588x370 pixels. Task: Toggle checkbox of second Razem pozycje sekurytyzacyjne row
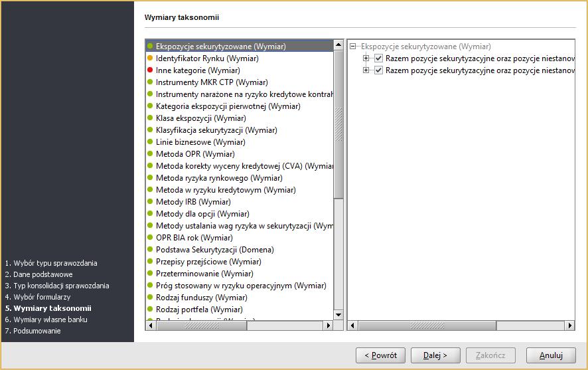pyautogui.click(x=379, y=70)
